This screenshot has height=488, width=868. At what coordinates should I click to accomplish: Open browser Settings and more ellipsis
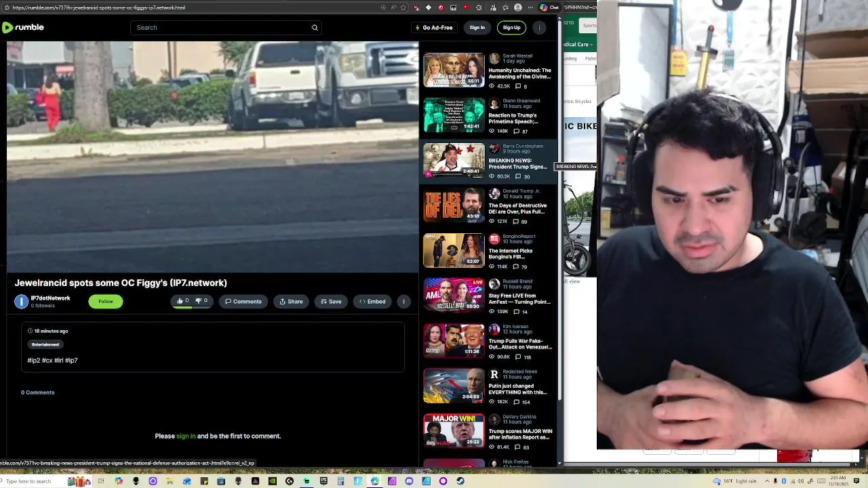point(530,7)
